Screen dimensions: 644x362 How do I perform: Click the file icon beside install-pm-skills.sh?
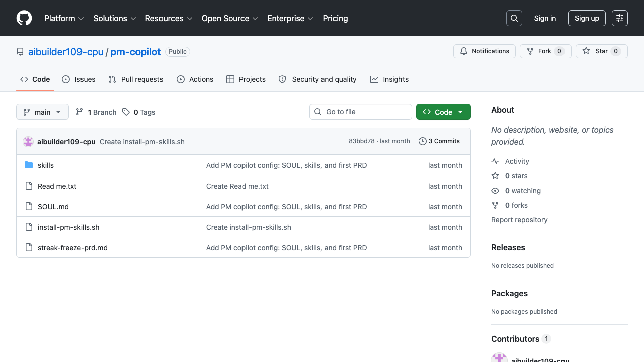29,227
